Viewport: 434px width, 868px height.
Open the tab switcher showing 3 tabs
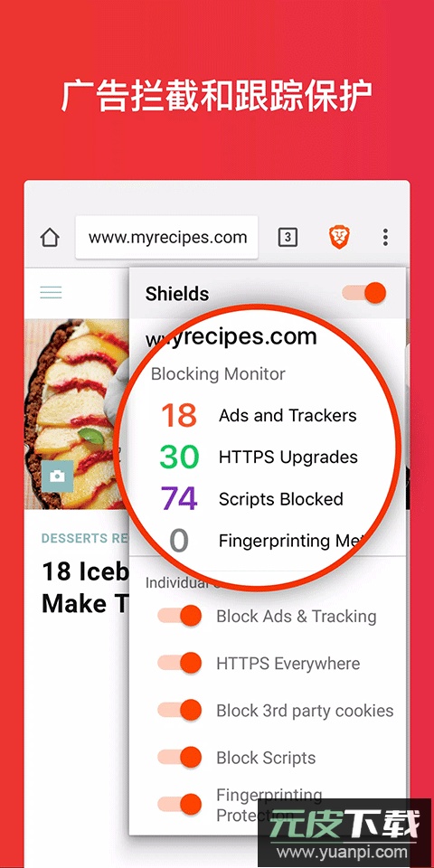pyautogui.click(x=288, y=238)
